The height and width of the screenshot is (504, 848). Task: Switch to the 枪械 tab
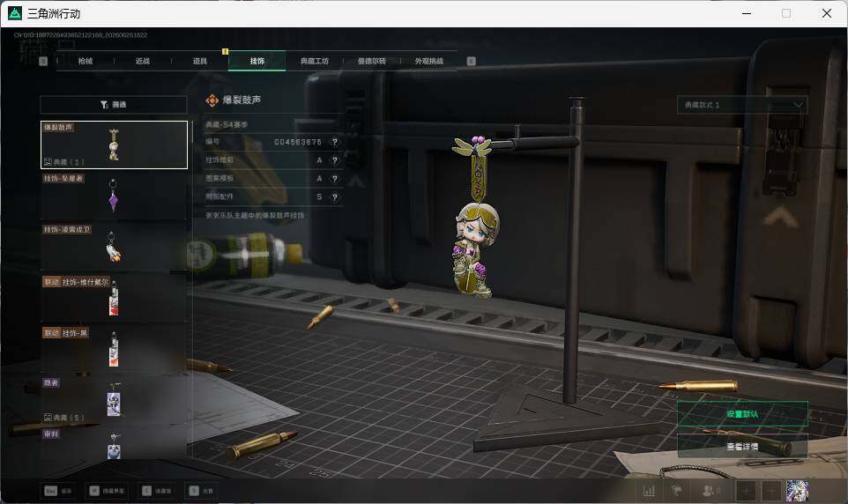tap(85, 61)
